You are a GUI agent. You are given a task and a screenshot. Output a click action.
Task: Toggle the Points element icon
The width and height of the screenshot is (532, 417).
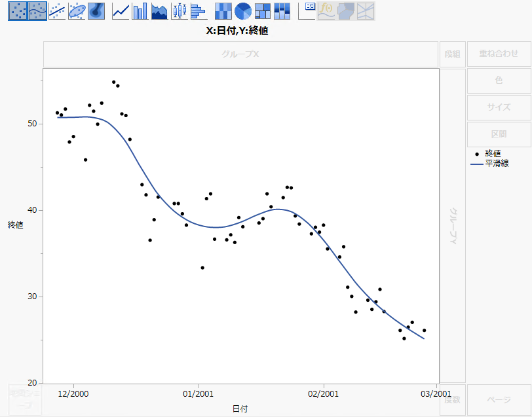click(x=18, y=11)
